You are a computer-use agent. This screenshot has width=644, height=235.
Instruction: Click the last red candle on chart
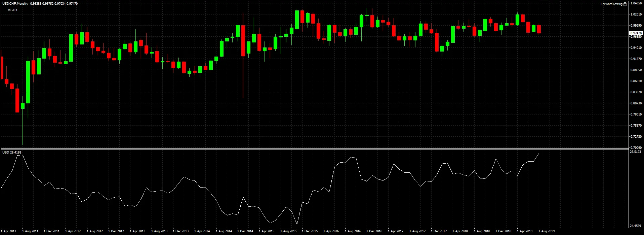tap(539, 29)
